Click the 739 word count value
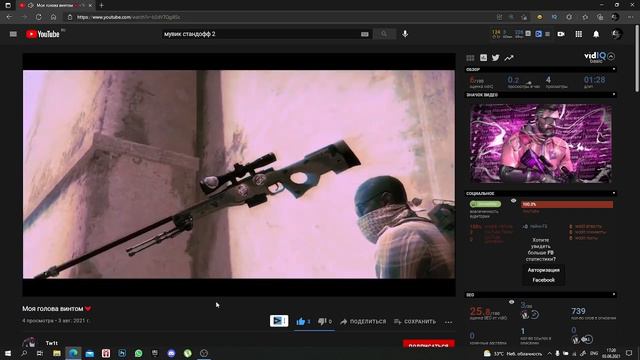640x360 pixels. (578, 311)
